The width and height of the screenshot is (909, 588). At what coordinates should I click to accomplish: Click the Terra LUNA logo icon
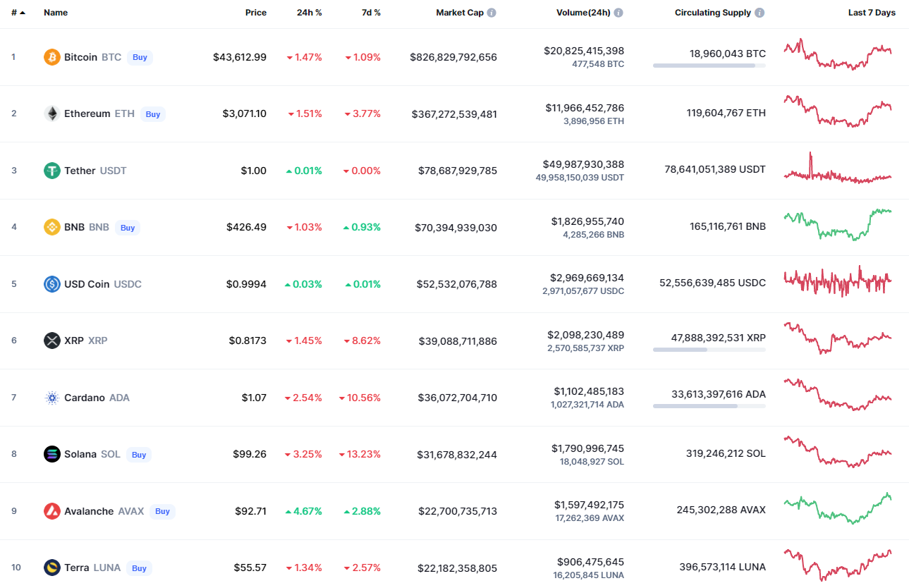(52, 568)
